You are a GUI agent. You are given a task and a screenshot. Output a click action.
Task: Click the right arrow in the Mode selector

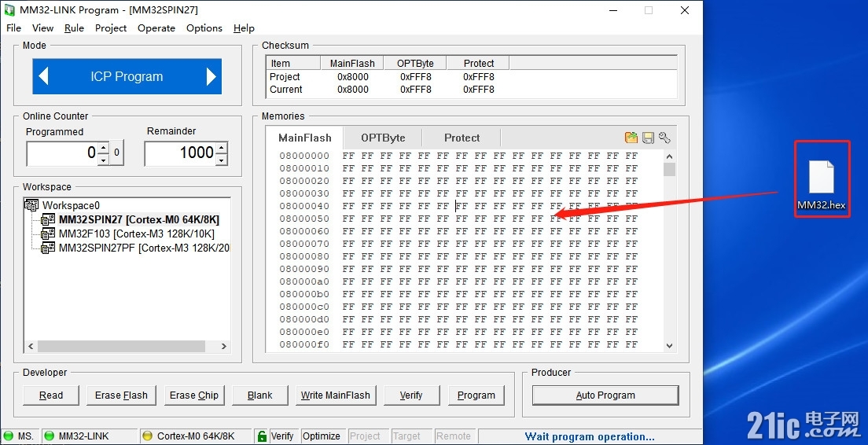(211, 76)
